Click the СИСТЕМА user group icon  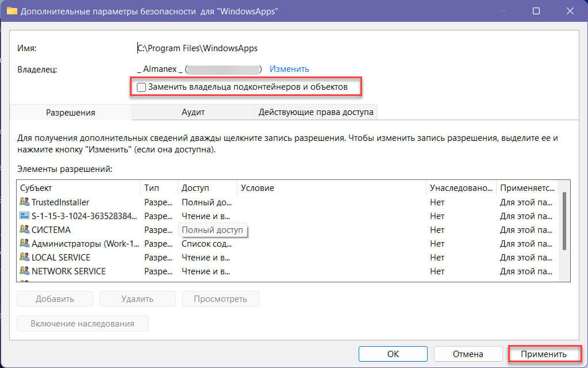(24, 229)
